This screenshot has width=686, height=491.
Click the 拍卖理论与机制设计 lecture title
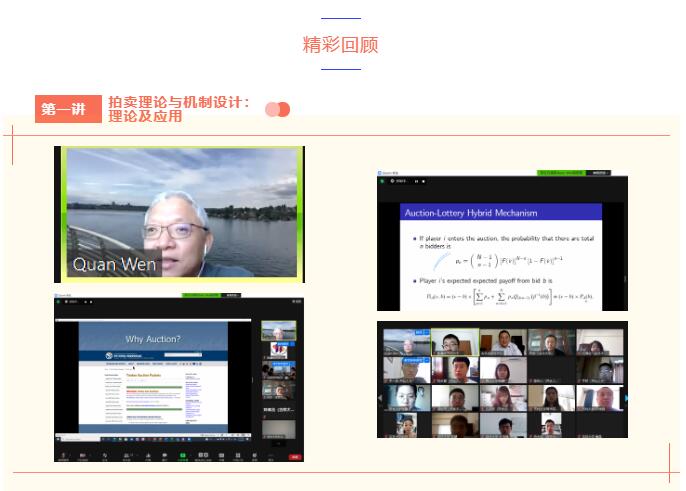(179, 102)
